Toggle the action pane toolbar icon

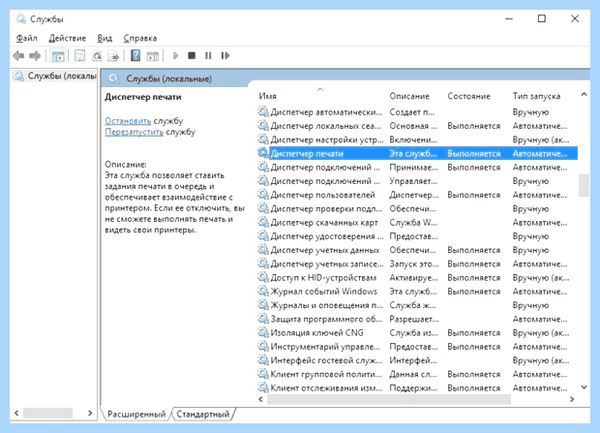point(153,56)
